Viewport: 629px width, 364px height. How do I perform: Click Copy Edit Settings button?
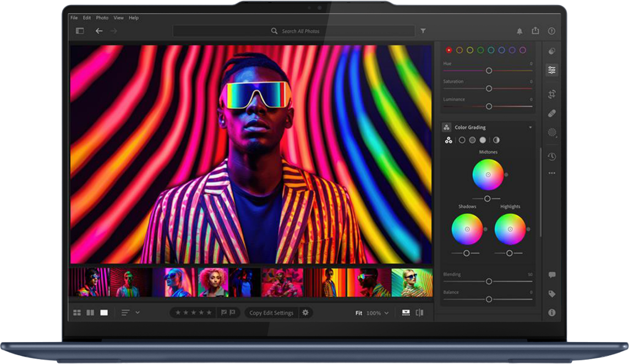[x=271, y=313]
